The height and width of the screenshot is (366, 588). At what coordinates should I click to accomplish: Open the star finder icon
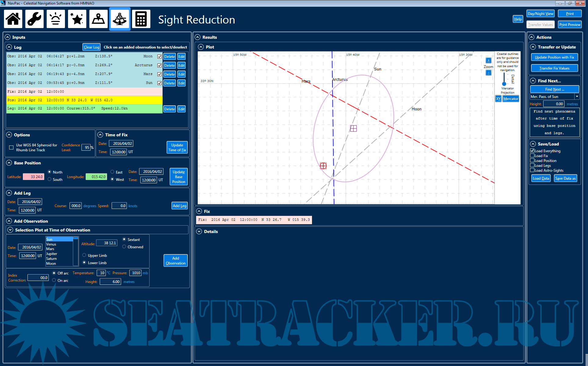pyautogui.click(x=77, y=19)
